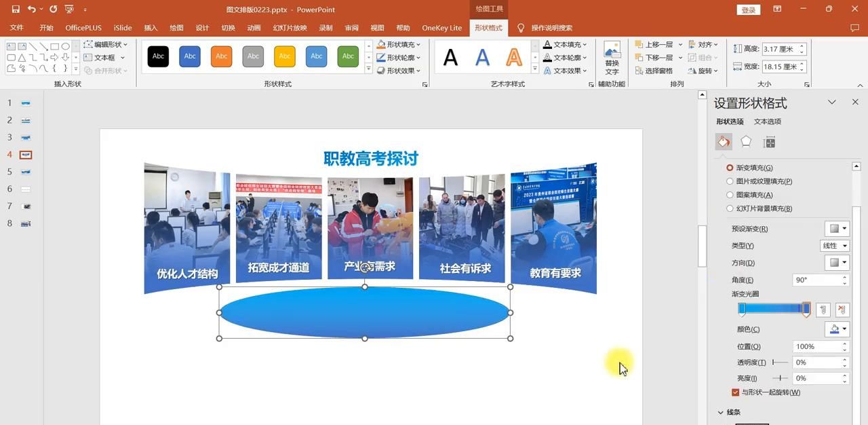The width and height of the screenshot is (868, 425).
Task: Click the 登录 (Sign in) button
Action: click(748, 10)
